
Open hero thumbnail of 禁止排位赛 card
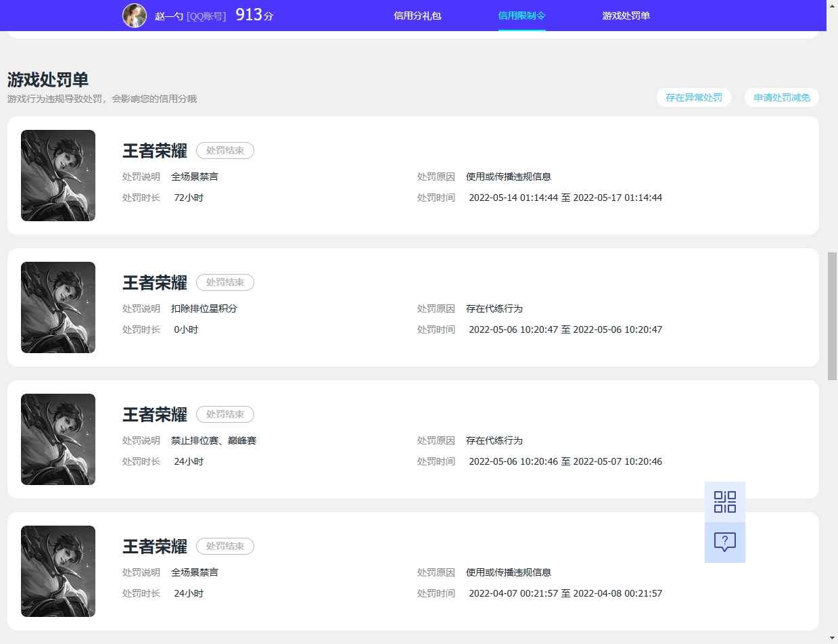tap(58, 439)
